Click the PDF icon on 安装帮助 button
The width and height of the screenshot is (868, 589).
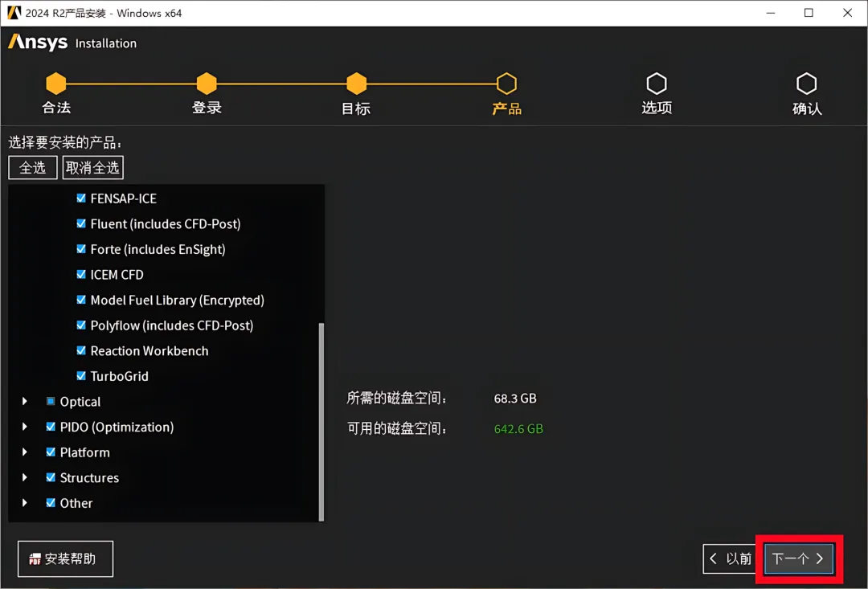[x=35, y=559]
